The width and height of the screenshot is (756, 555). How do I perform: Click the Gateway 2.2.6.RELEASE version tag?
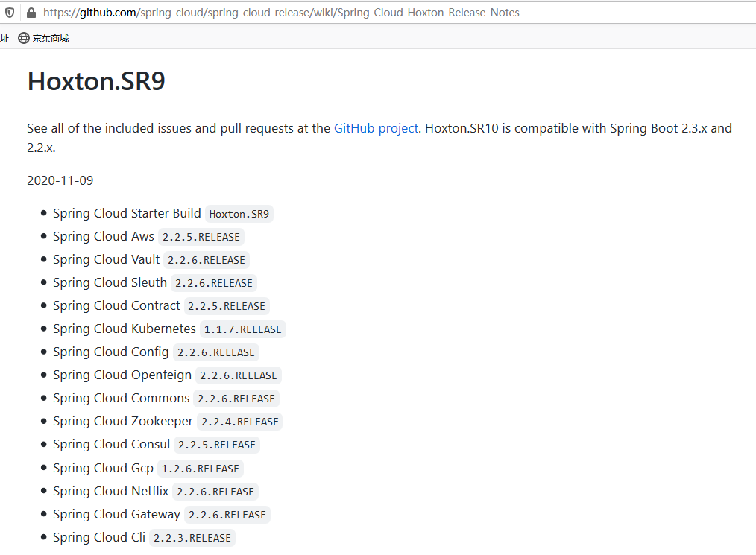[x=227, y=515]
